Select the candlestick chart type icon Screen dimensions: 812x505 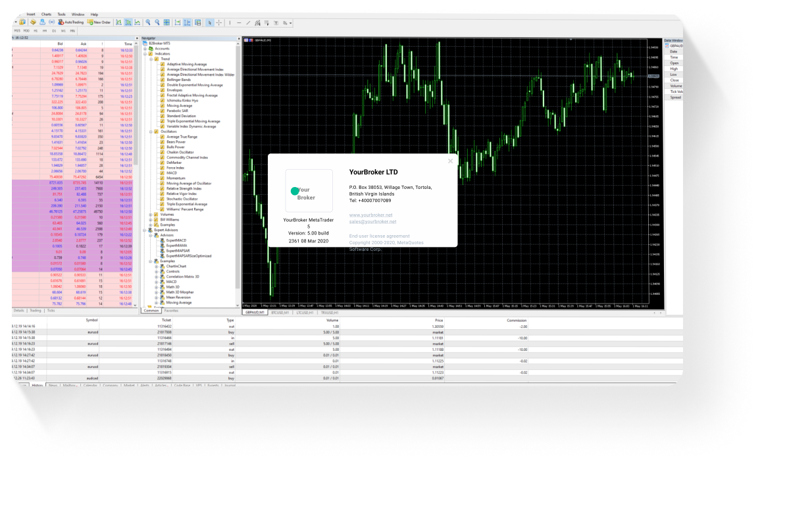(x=128, y=22)
